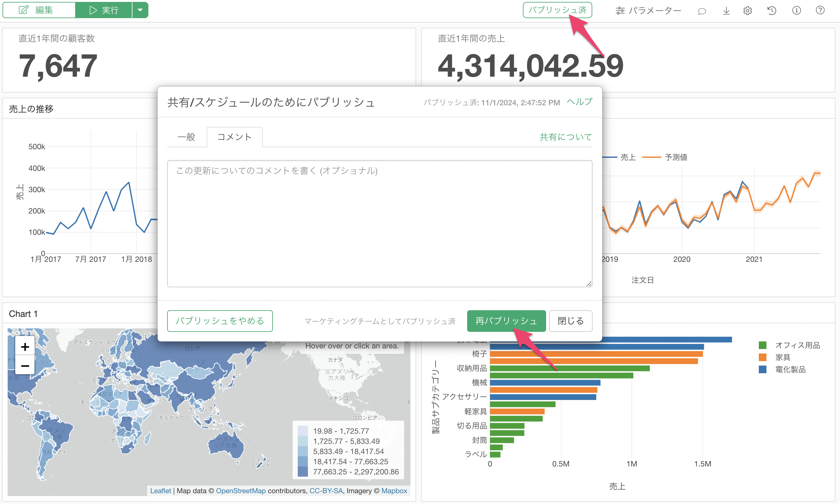Switch to the 一般 tab

point(186,137)
